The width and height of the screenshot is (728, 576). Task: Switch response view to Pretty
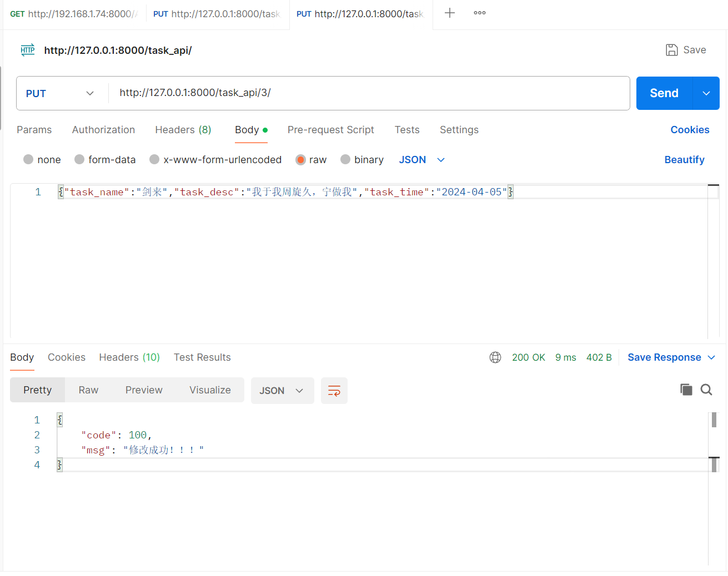[x=37, y=390]
